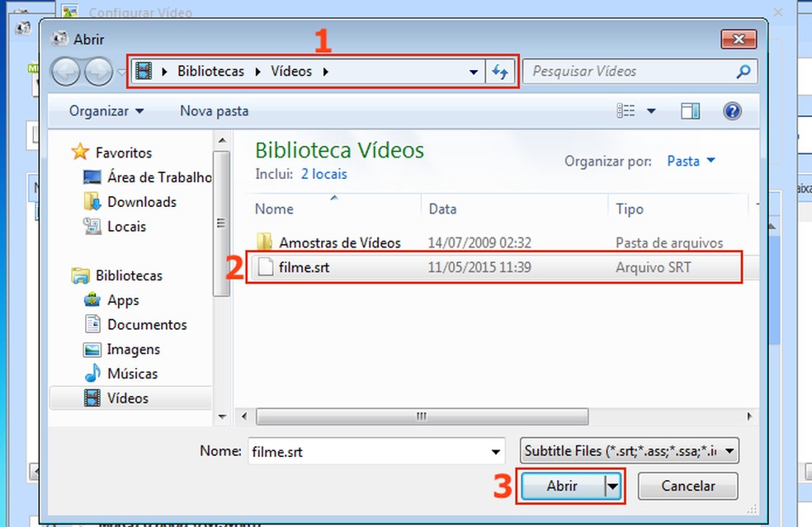Screen dimensions: 812x527
Task: Open the 2 locais link
Action: 324,174
